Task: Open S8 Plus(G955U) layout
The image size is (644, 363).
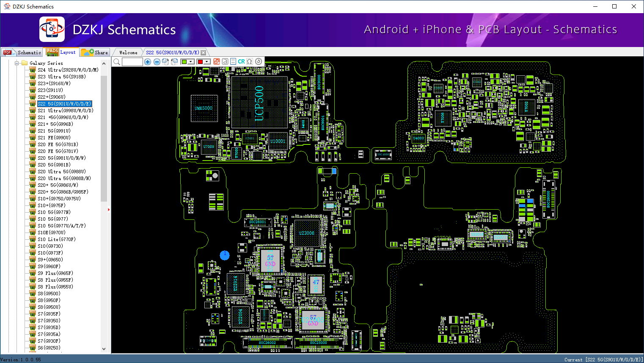Action: click(55, 287)
